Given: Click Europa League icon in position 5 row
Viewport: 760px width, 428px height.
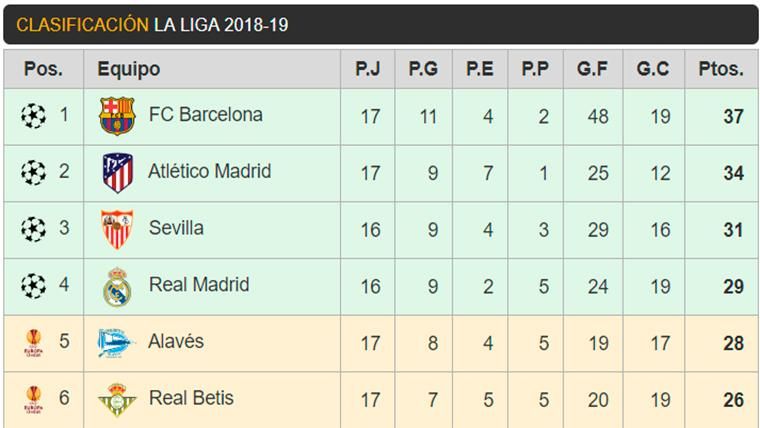Looking at the screenshot, I should pos(33,343).
